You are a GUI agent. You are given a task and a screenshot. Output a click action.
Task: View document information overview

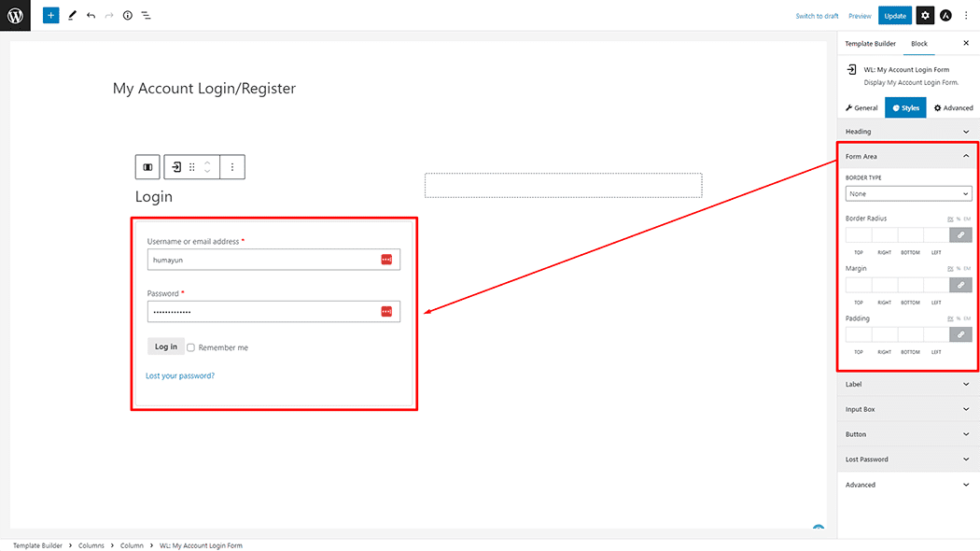(x=128, y=15)
